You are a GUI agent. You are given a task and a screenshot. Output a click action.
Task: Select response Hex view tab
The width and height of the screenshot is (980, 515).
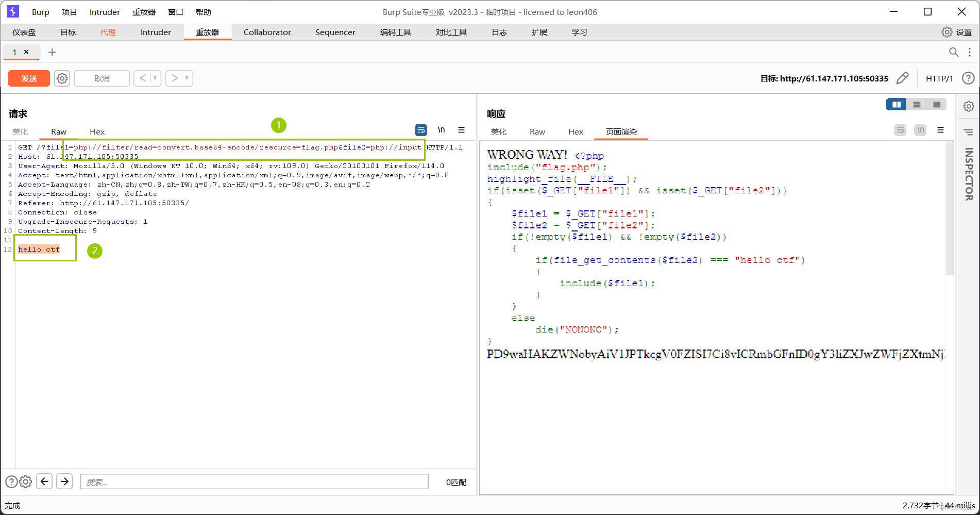point(576,132)
